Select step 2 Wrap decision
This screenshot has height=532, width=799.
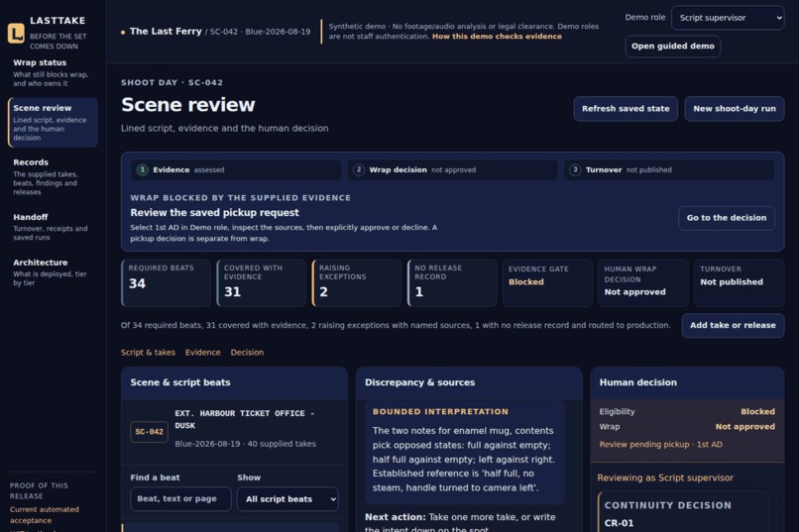click(452, 170)
